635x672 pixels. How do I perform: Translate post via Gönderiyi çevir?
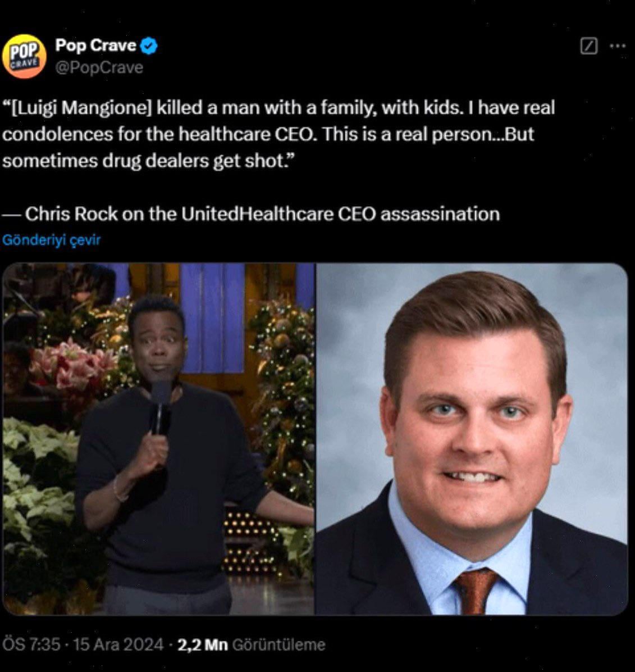[x=52, y=239]
